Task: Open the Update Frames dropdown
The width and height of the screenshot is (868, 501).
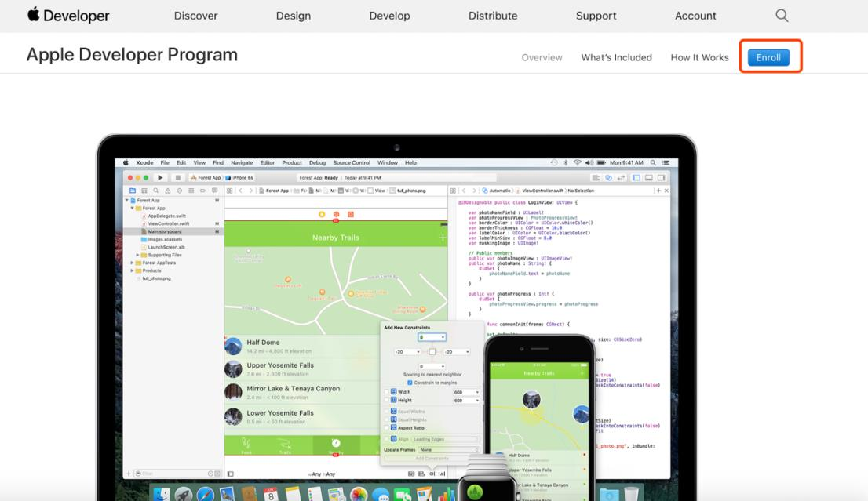Action: coord(447,450)
